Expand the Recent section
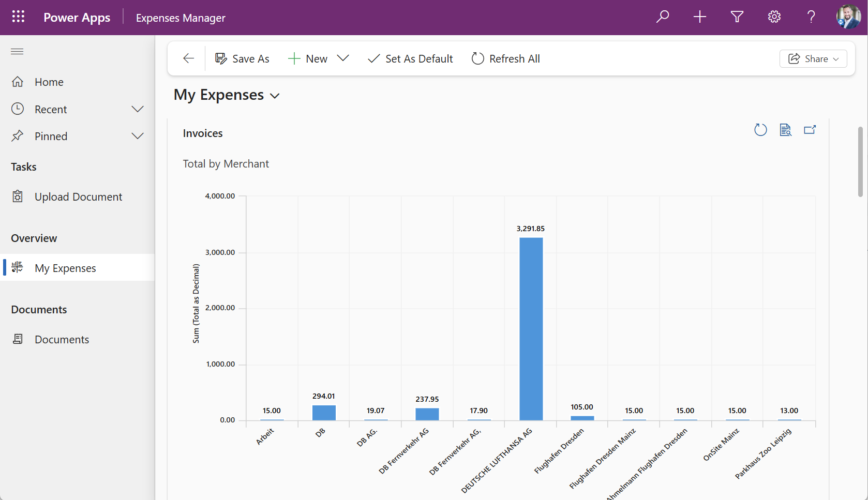Screen dimensions: 868x500 click(137, 109)
